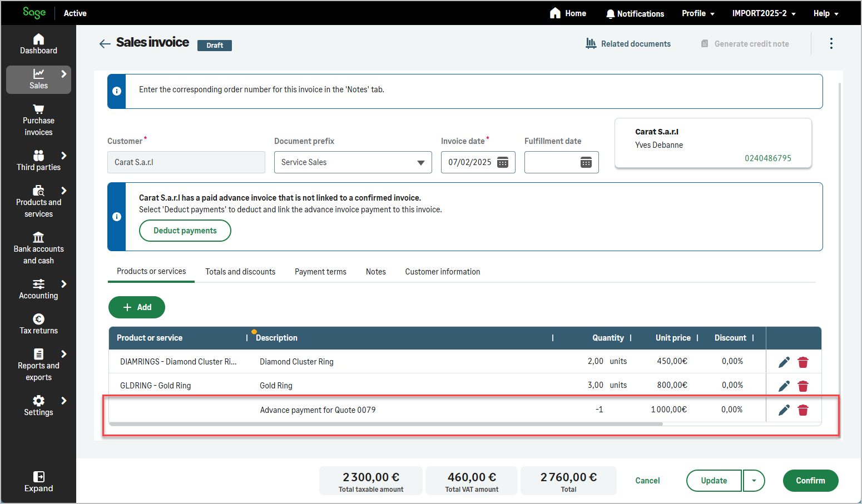
Task: Click Deduct payments button
Action: [185, 231]
